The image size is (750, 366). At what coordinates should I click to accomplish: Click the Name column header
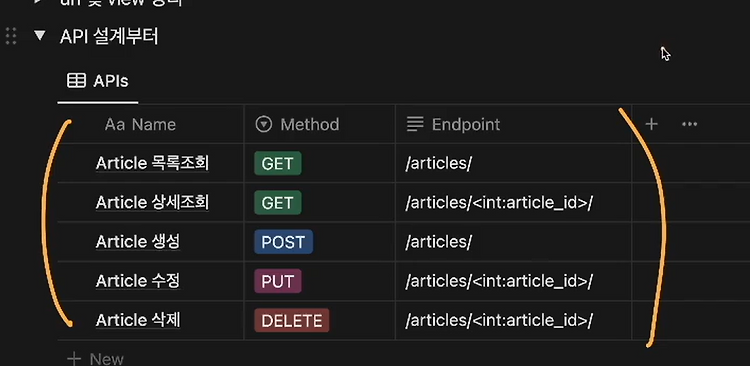(x=140, y=124)
